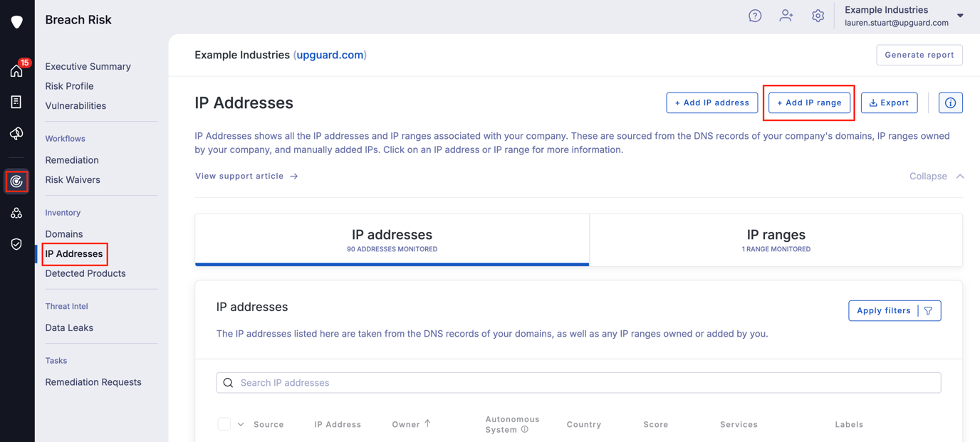Go to Vulnerabilities page
This screenshot has height=442, width=980.
click(75, 106)
